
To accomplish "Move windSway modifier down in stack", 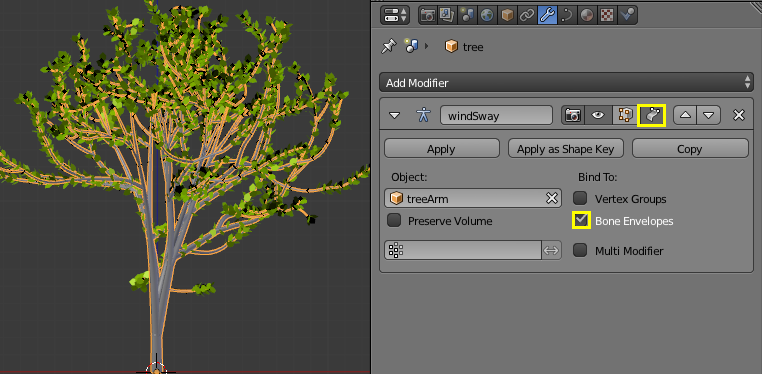I will pos(709,116).
